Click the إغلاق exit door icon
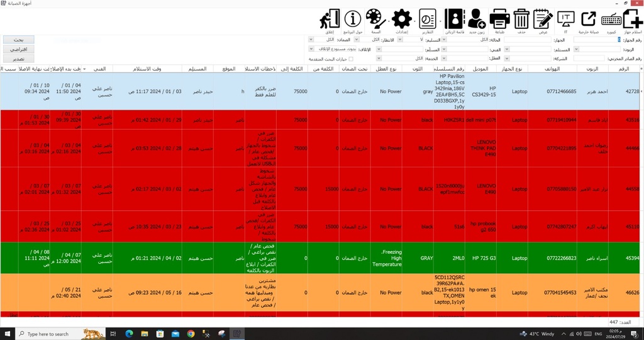644x340 pixels. click(x=330, y=20)
